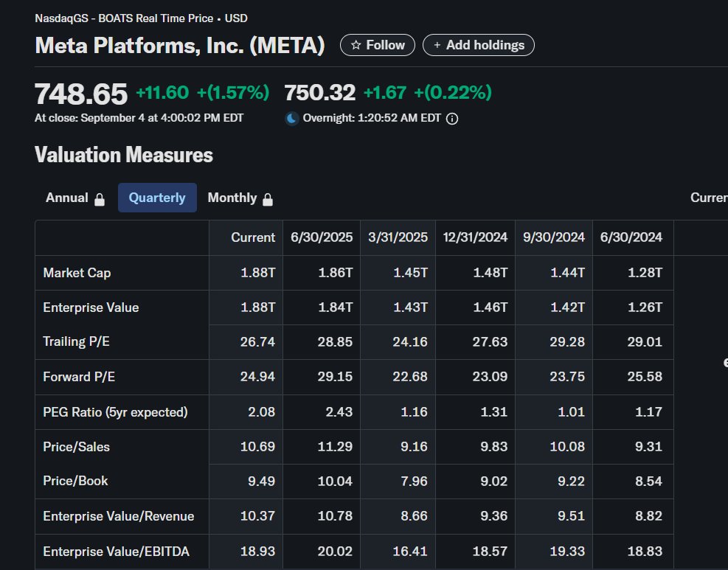Click the 9/30/2024 column header
The width and height of the screenshot is (728, 570).
point(554,237)
